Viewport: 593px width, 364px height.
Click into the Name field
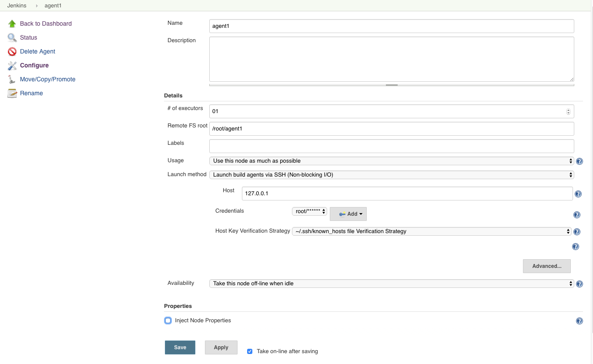pos(392,26)
